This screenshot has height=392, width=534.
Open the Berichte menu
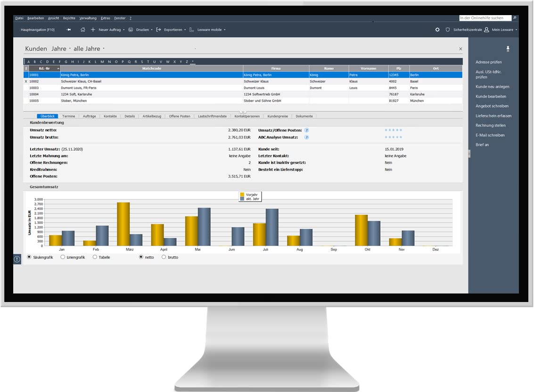(69, 18)
